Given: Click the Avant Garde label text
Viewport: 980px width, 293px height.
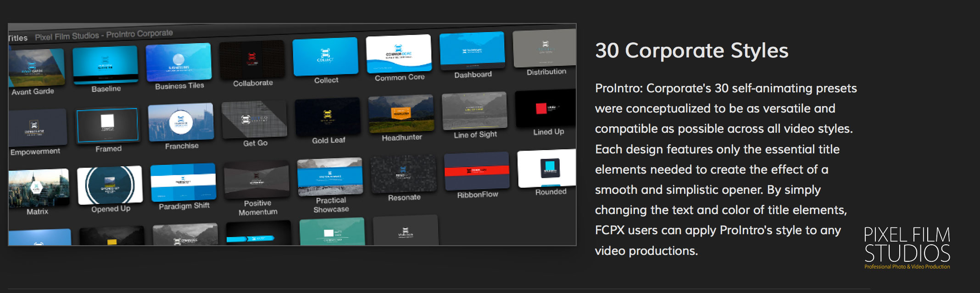Looking at the screenshot, I should pyautogui.click(x=33, y=91).
